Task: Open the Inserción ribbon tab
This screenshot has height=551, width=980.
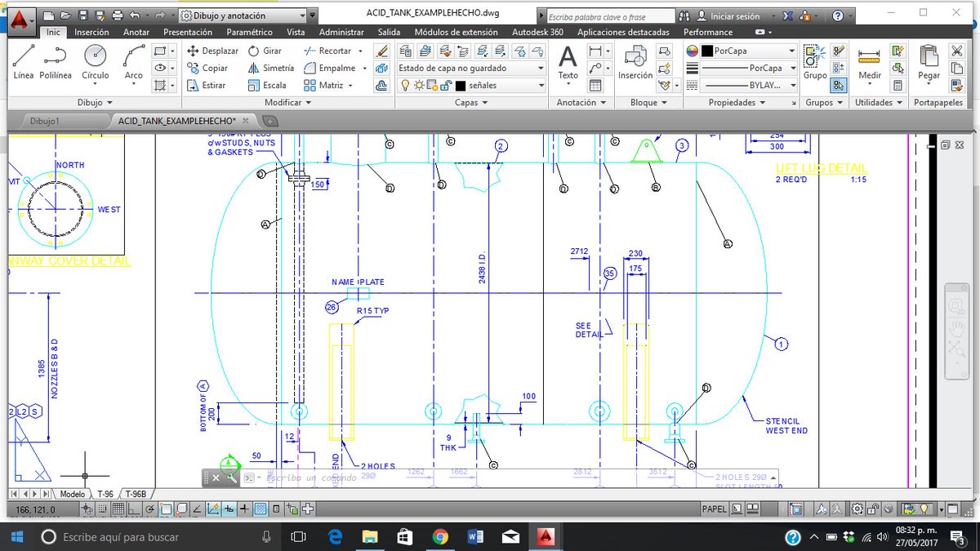Action: click(91, 32)
